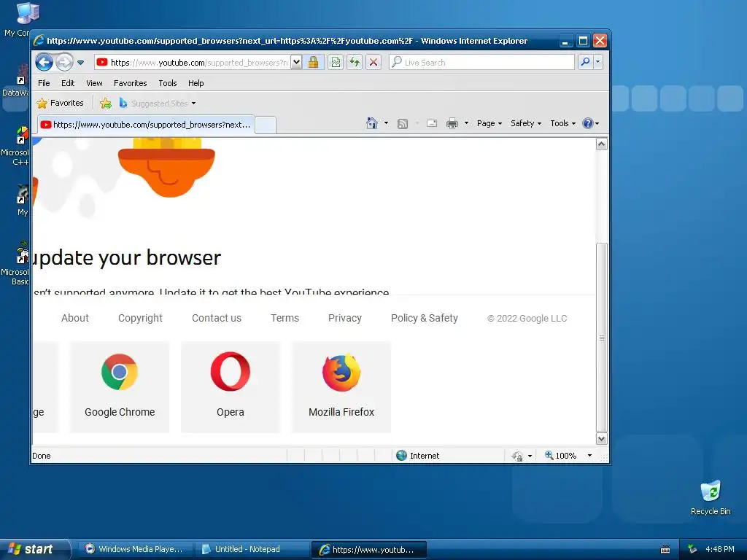
Task: Open the View menu
Action: pyautogui.click(x=94, y=83)
